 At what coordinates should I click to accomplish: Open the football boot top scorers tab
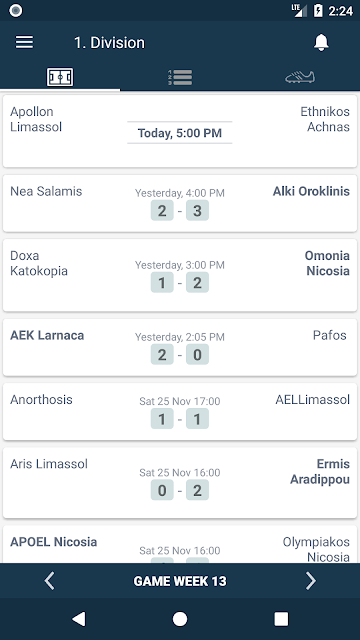point(300,77)
